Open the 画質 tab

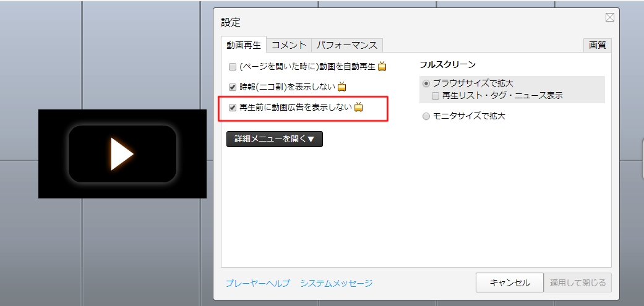pyautogui.click(x=597, y=45)
